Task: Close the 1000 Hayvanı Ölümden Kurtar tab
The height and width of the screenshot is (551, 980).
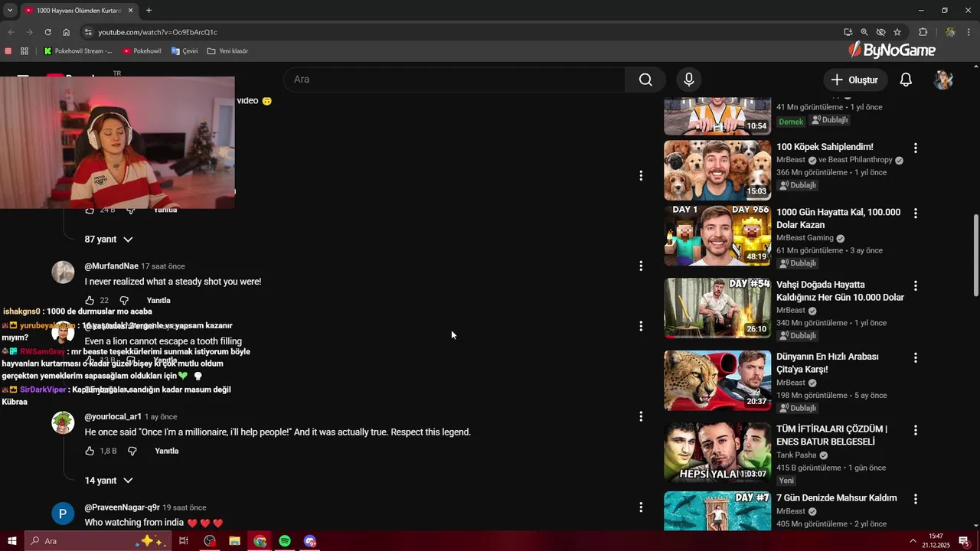Action: point(130,11)
